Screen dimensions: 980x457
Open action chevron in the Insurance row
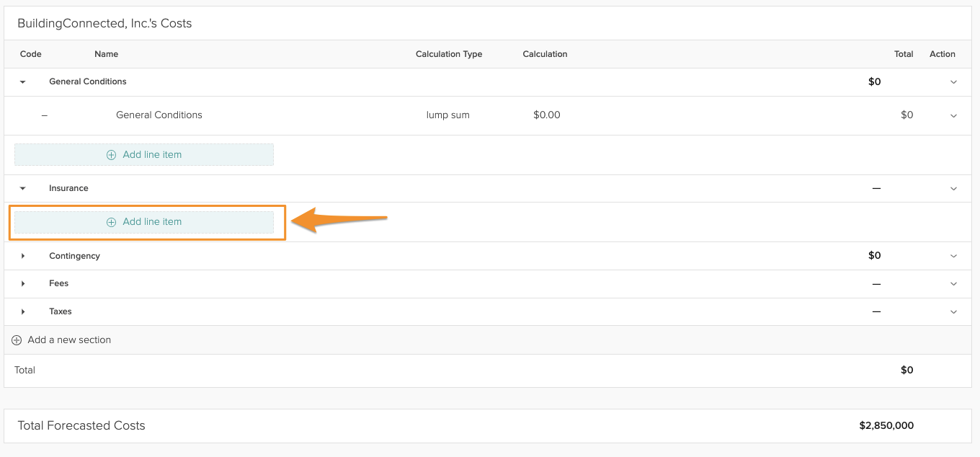coord(953,189)
